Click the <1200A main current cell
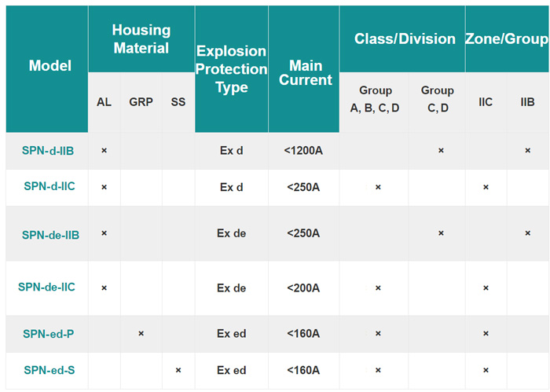The image size is (550, 392). point(303,151)
